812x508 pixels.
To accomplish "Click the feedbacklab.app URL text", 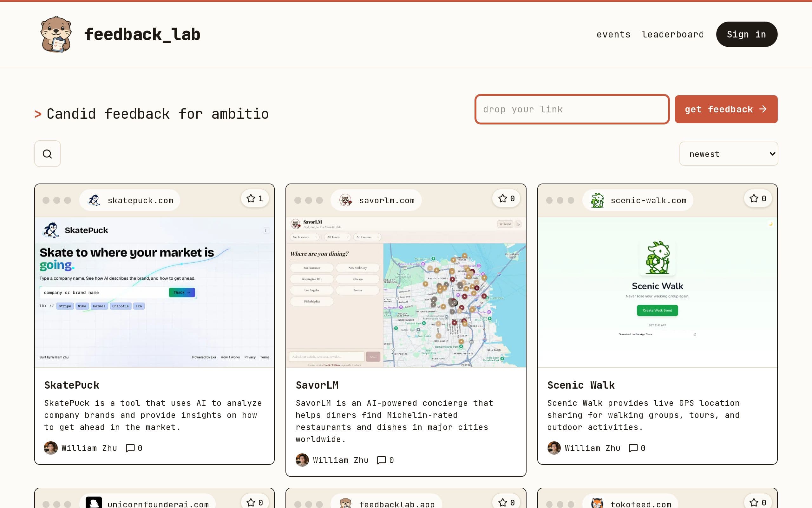I will pyautogui.click(x=396, y=504).
